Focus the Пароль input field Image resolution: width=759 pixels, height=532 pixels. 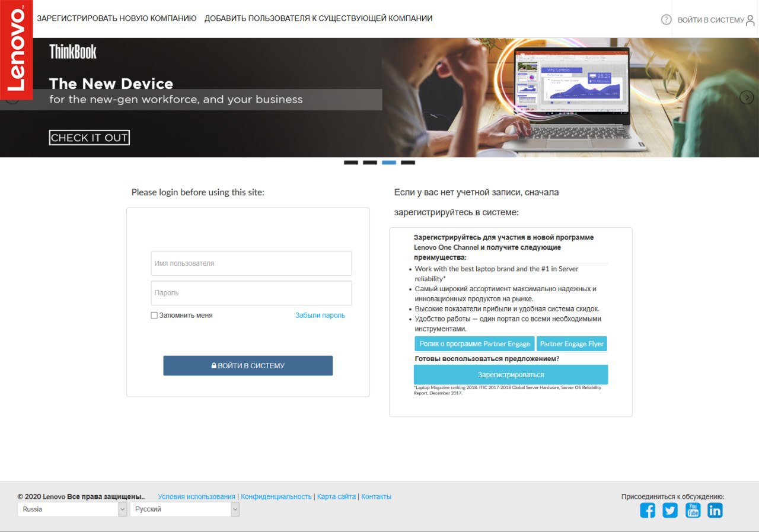click(251, 293)
